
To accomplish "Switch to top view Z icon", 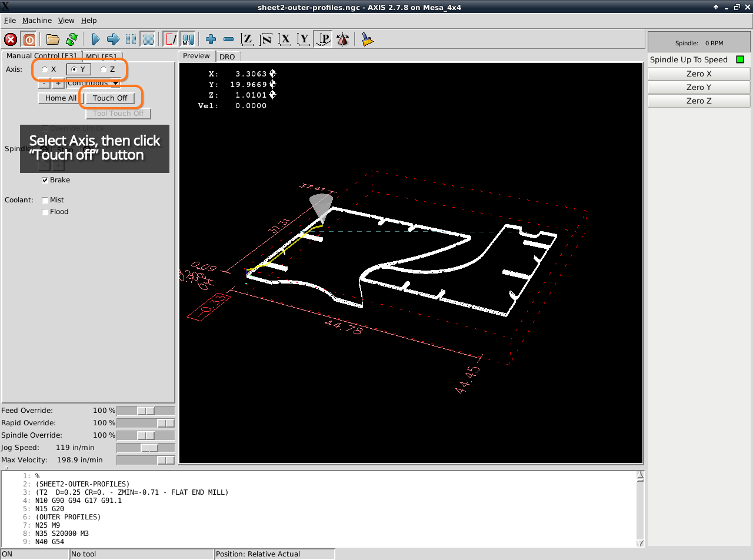I will pos(248,39).
